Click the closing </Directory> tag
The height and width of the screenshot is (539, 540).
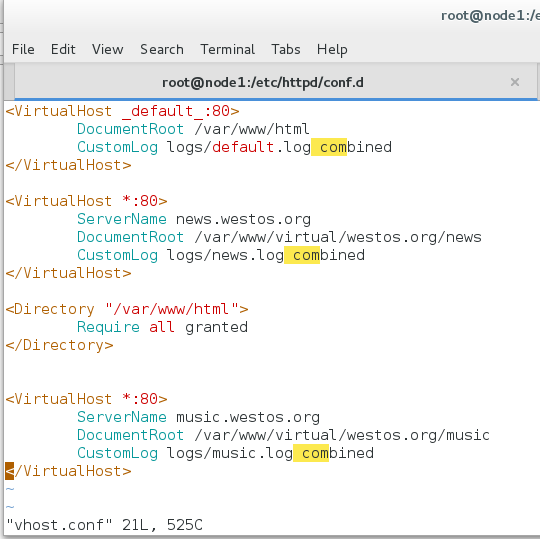point(59,345)
